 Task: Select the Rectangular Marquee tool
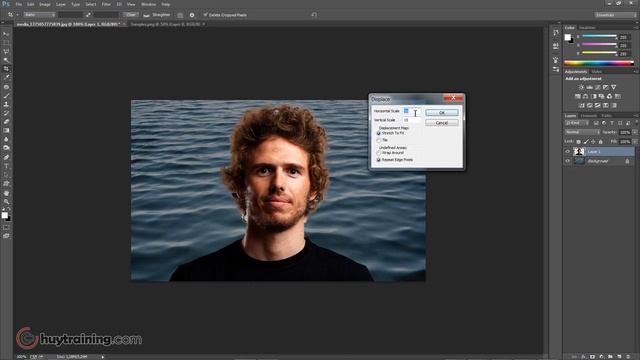pyautogui.click(x=6, y=43)
